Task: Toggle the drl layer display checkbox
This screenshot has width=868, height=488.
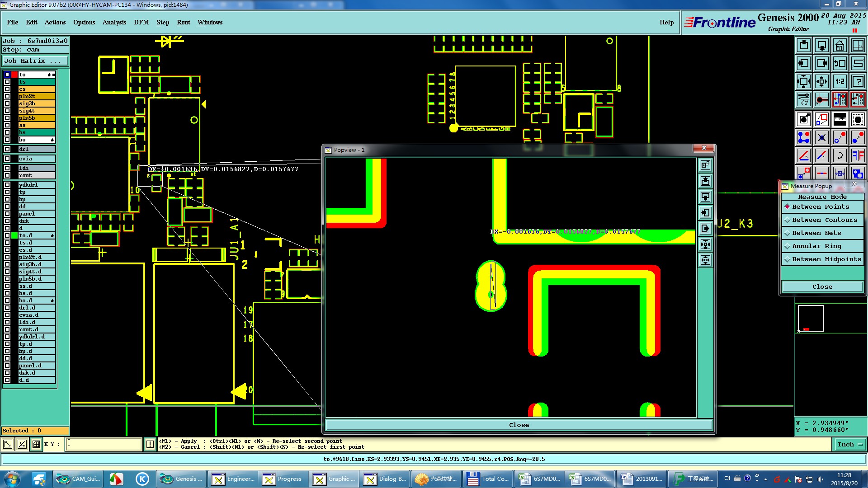Action: [7, 149]
